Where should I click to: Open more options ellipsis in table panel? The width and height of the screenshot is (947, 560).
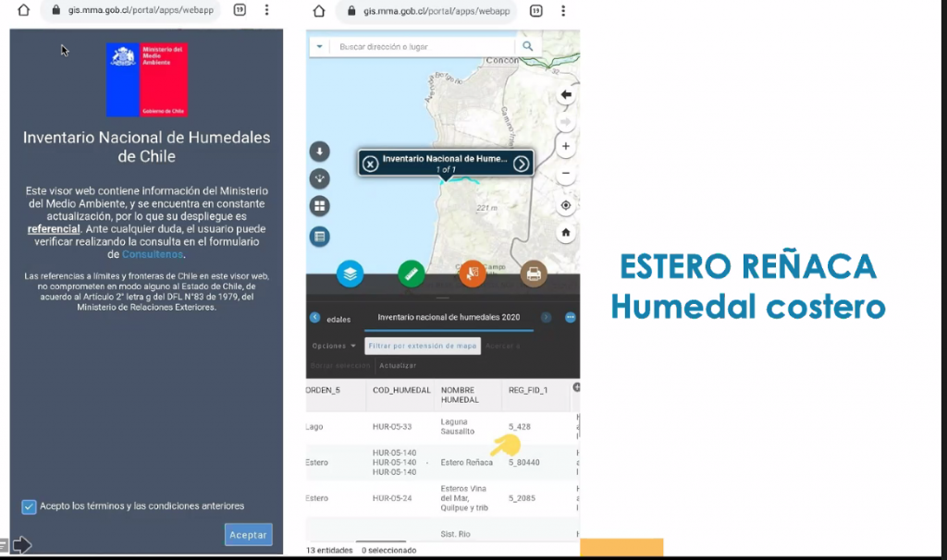[x=570, y=317]
